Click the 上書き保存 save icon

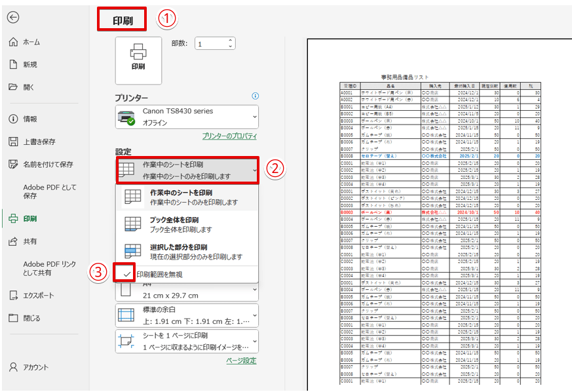pyautogui.click(x=13, y=142)
